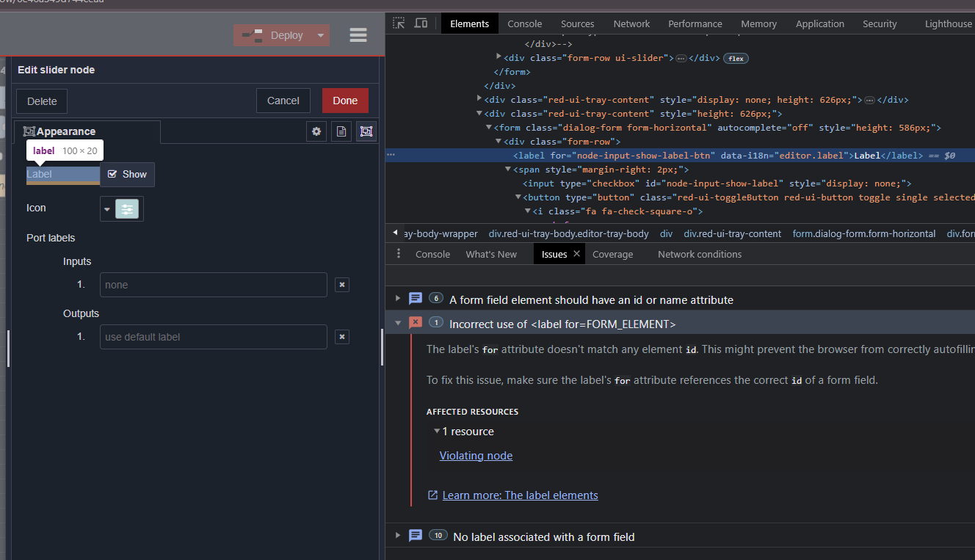
Task: Click the blue message icon on id attribute issue
Action: (x=416, y=299)
